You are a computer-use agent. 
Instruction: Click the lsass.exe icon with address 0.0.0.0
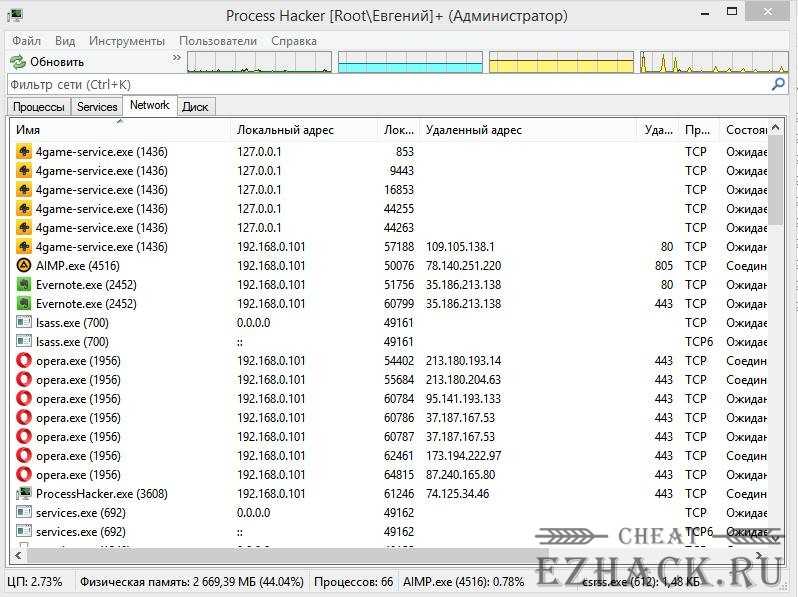24,323
